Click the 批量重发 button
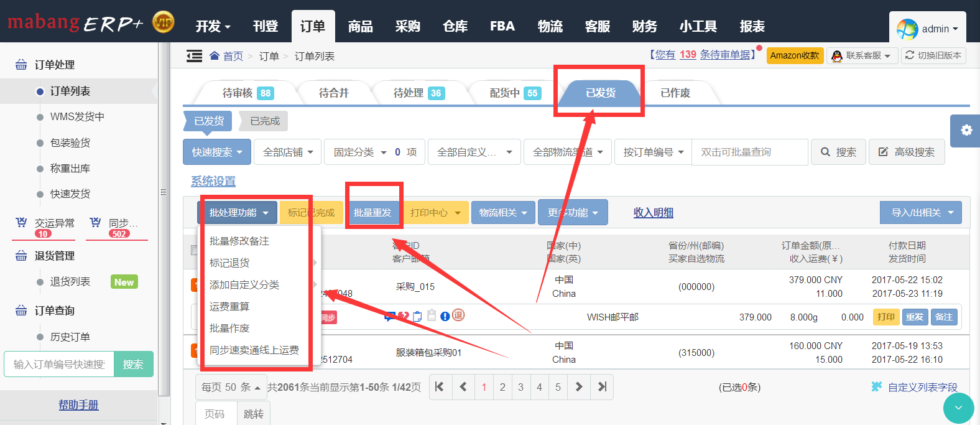Image resolution: width=980 pixels, height=425 pixels. point(372,213)
